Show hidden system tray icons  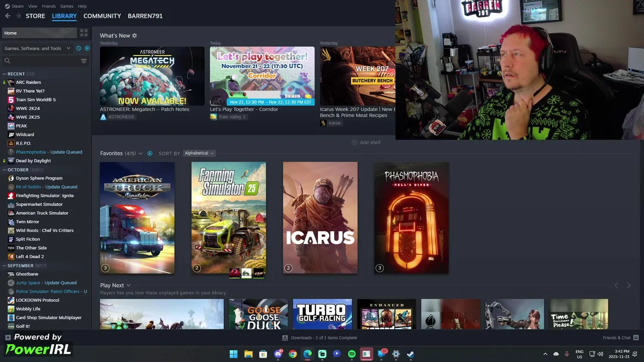pyautogui.click(x=545, y=354)
